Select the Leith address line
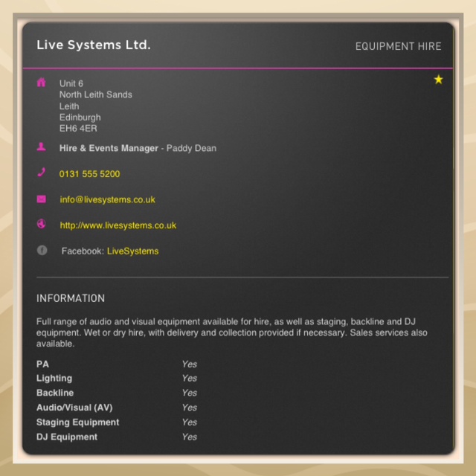The image size is (476, 476). tap(69, 106)
